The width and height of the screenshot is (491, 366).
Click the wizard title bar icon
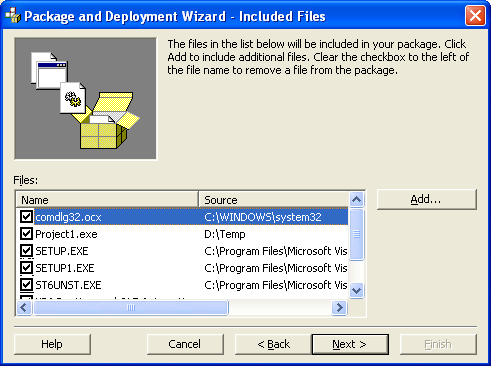point(13,15)
